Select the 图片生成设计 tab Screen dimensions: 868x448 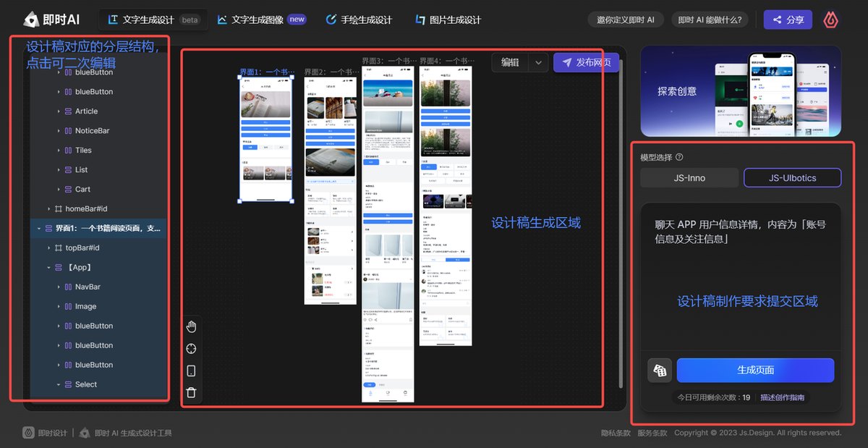pyautogui.click(x=448, y=20)
